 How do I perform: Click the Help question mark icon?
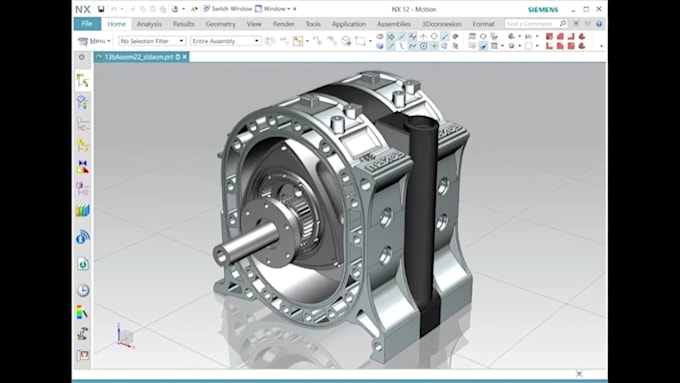tap(599, 24)
